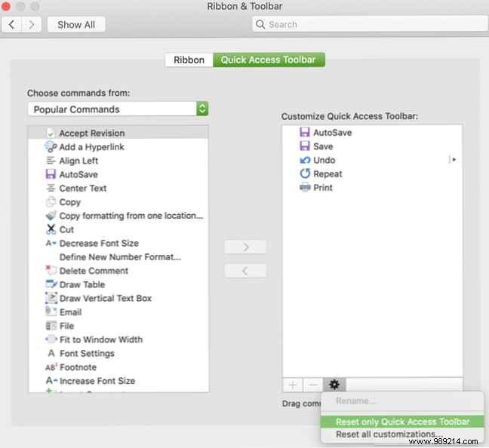Screen dimensions: 489x448
Task: Select the Cut command label
Action: pos(66,229)
